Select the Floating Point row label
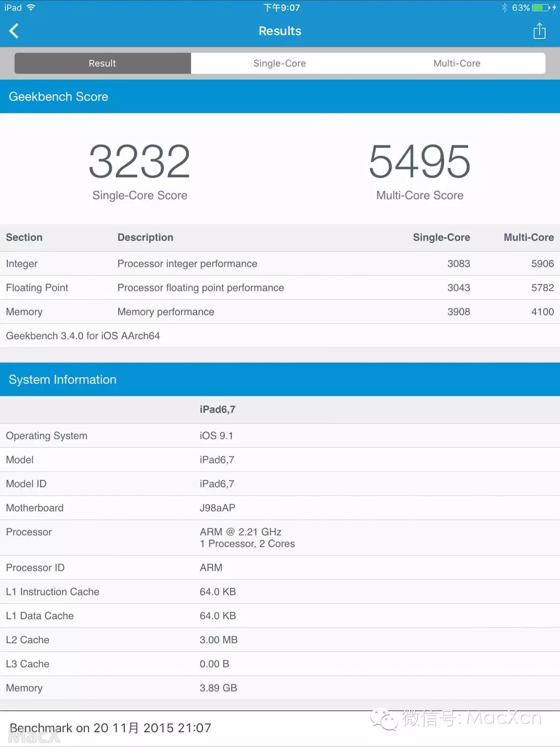This screenshot has width=560, height=747. 37,288
